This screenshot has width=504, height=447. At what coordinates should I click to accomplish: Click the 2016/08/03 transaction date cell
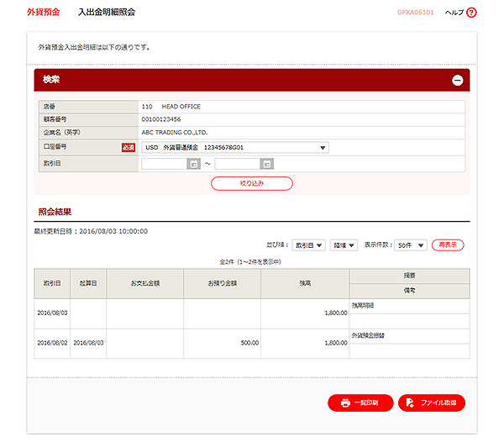coord(52,313)
